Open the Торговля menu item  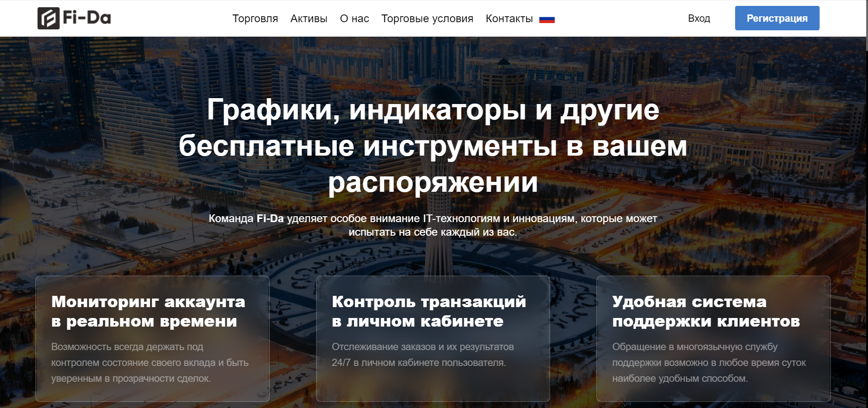[255, 19]
